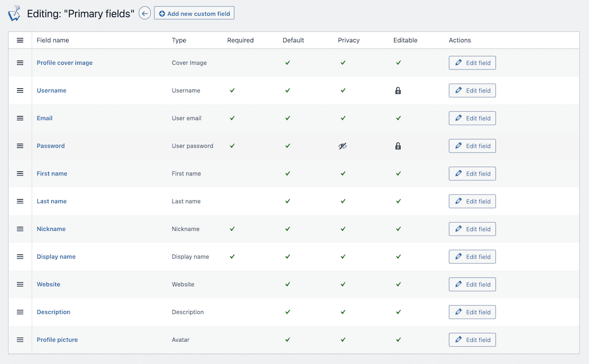
Task: Click Edit field for Website
Action: 472,284
